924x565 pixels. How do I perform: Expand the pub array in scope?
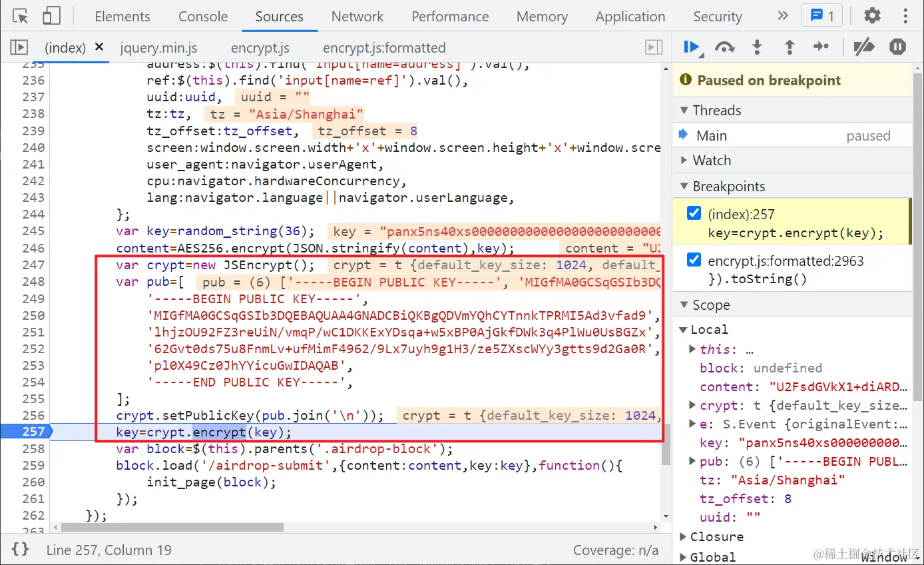(693, 461)
